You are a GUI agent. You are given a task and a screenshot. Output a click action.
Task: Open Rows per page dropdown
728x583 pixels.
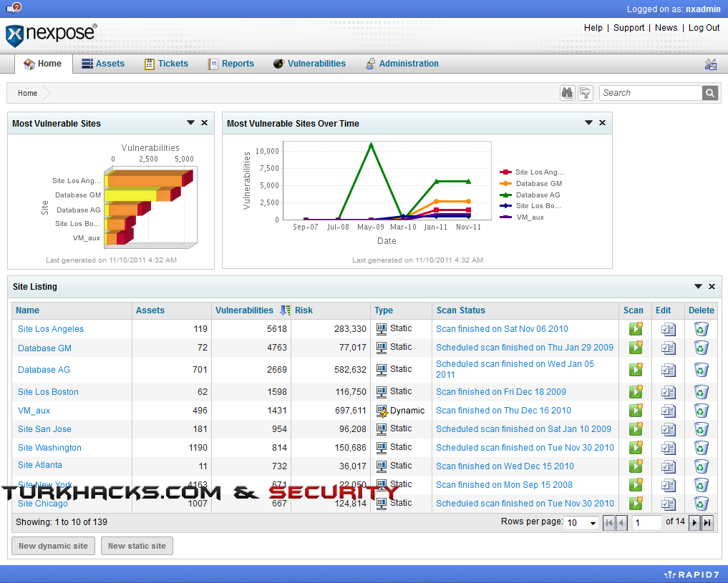[x=581, y=523]
